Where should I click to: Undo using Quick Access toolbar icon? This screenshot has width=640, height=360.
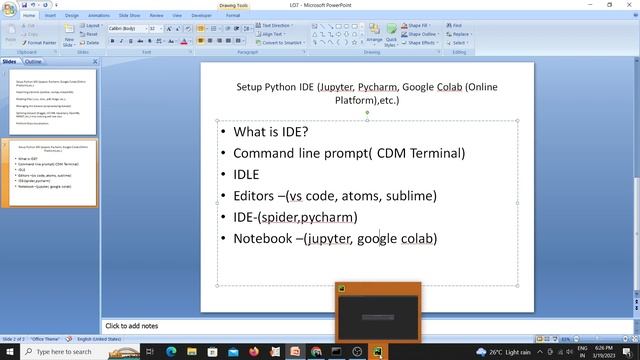(x=33, y=5)
